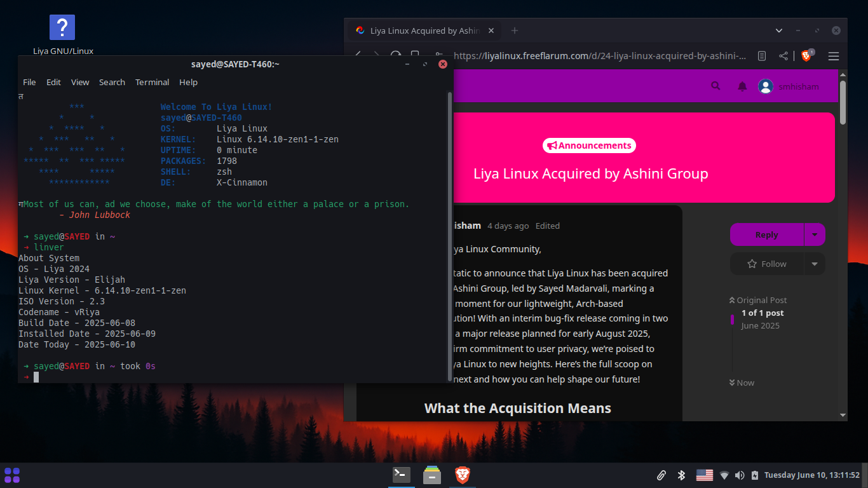Open the Terminal menu in the terminal window

152,82
